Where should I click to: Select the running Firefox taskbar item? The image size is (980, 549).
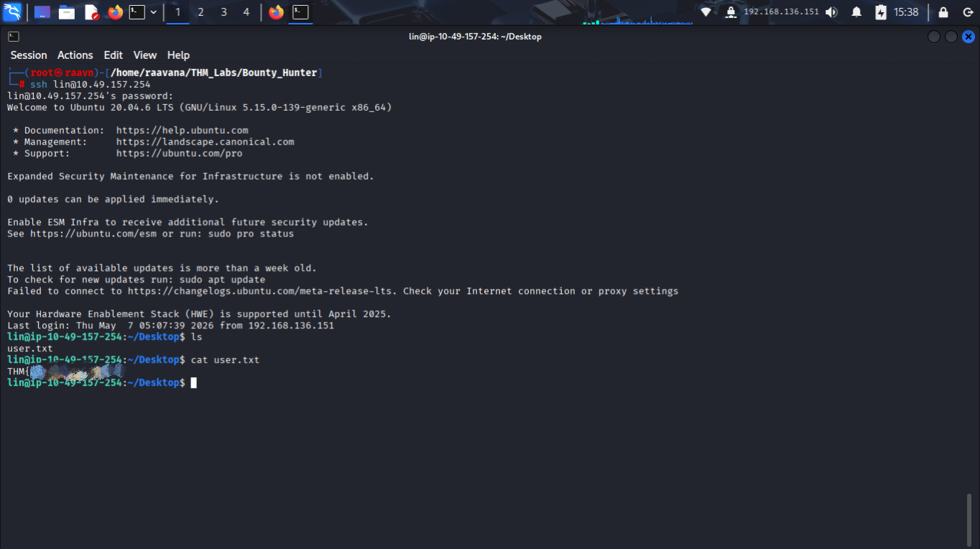(276, 12)
